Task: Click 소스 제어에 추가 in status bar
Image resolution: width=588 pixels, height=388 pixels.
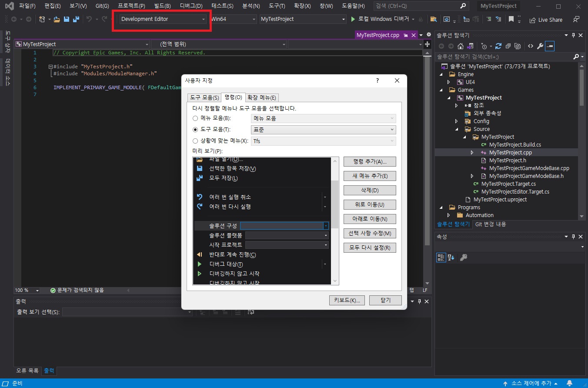Action: click(x=532, y=383)
